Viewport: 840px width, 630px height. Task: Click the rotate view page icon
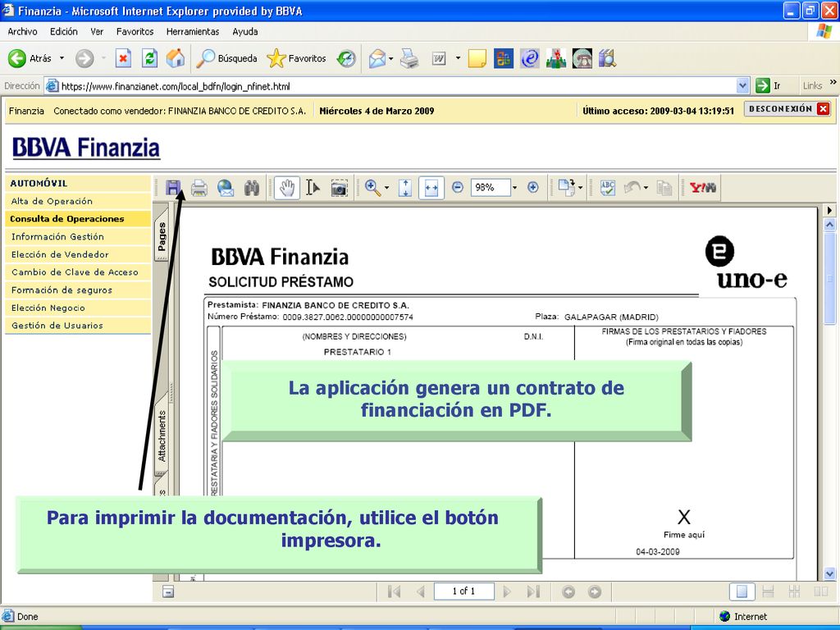click(x=566, y=187)
